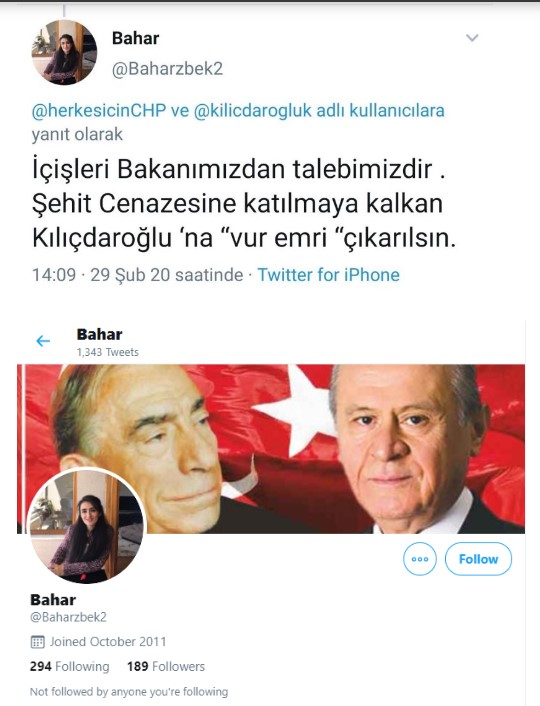Open the large round profile avatar
The width and height of the screenshot is (540, 706).
(86, 525)
